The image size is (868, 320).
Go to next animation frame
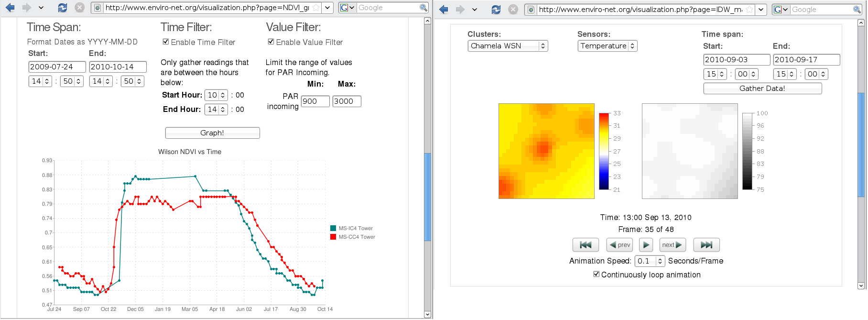(673, 245)
